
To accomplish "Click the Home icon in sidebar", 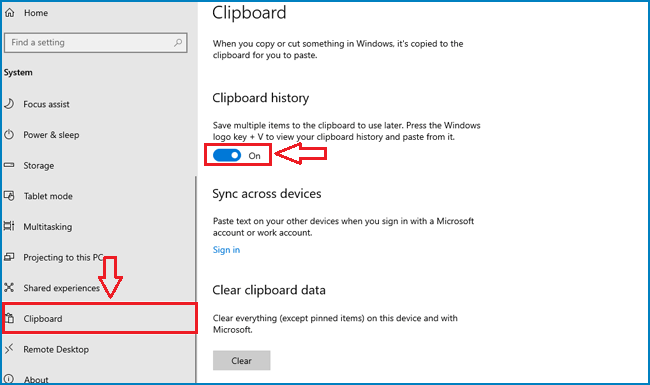I will [x=10, y=13].
